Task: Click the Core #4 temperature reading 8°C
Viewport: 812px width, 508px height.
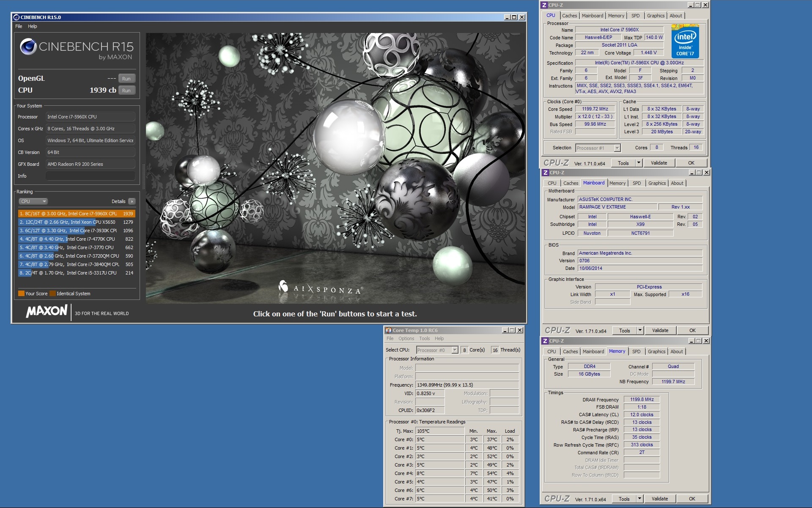Action: (x=440, y=473)
